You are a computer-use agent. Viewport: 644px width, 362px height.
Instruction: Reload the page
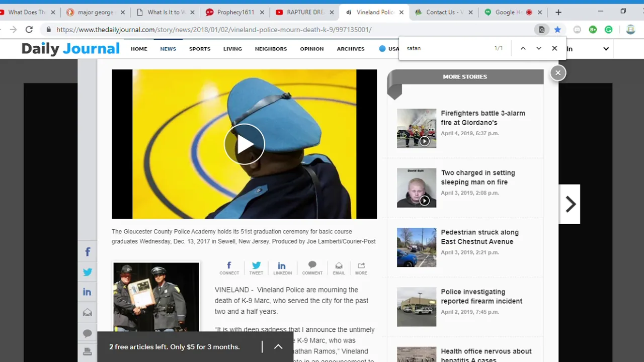(x=29, y=30)
